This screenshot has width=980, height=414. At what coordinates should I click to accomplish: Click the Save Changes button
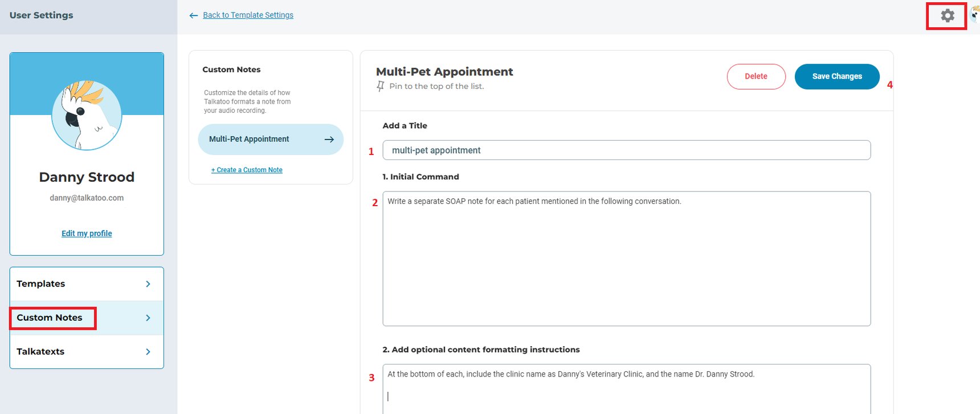(x=836, y=76)
